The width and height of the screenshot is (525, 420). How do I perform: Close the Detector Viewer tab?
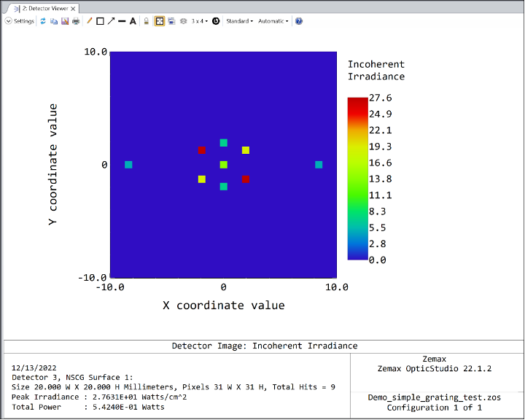[73, 9]
